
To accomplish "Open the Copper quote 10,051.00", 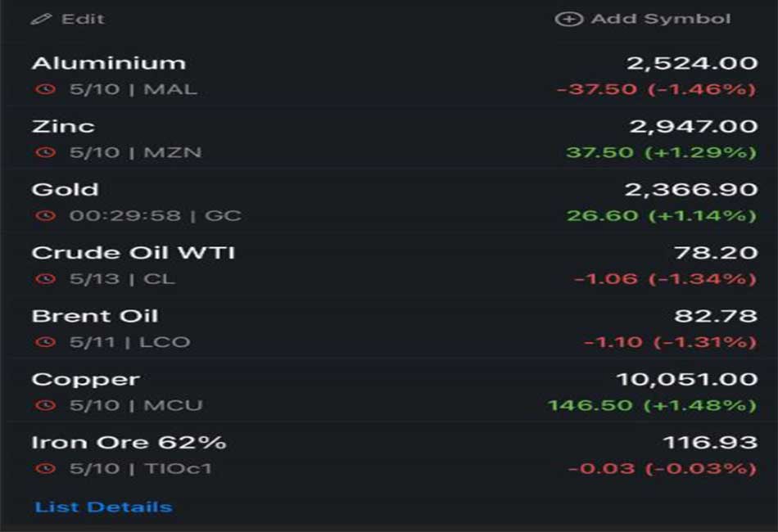I will point(687,379).
